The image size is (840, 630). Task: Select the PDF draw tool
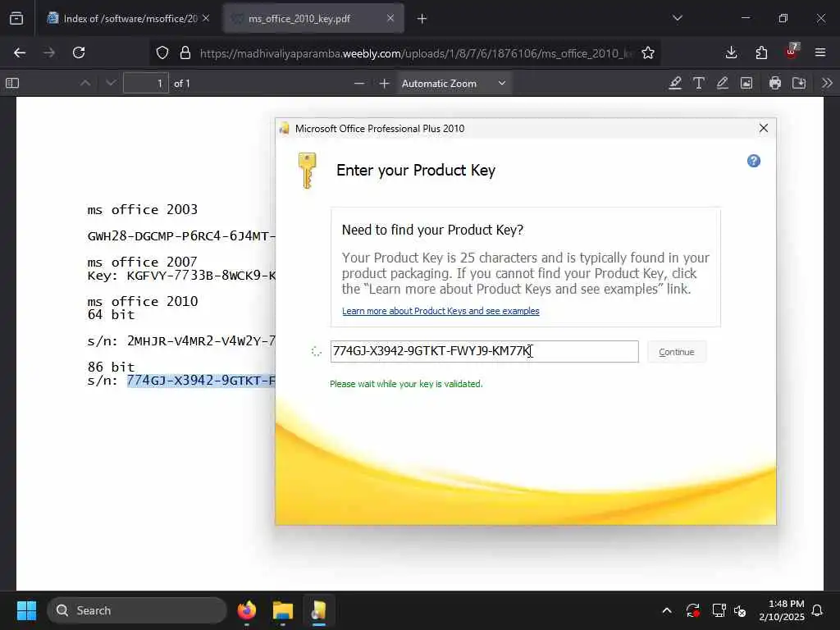coord(722,83)
